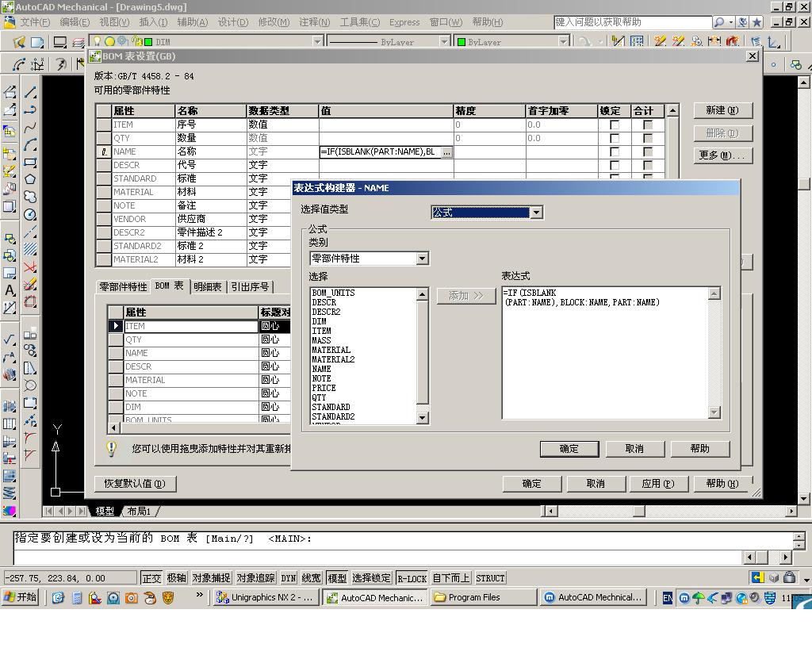This screenshot has height=671, width=812.
Task: Open the 设计(D) menu
Action: coord(233,22)
